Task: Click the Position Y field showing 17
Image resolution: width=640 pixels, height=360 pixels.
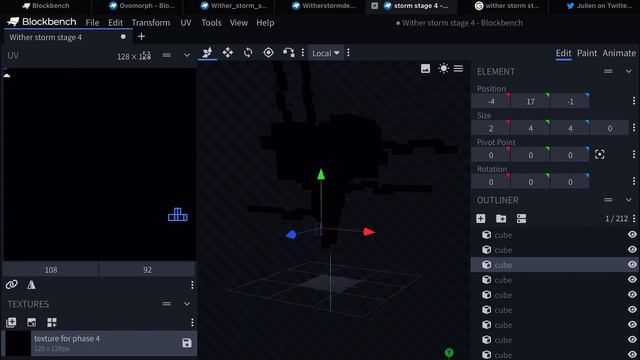Action: (530, 101)
